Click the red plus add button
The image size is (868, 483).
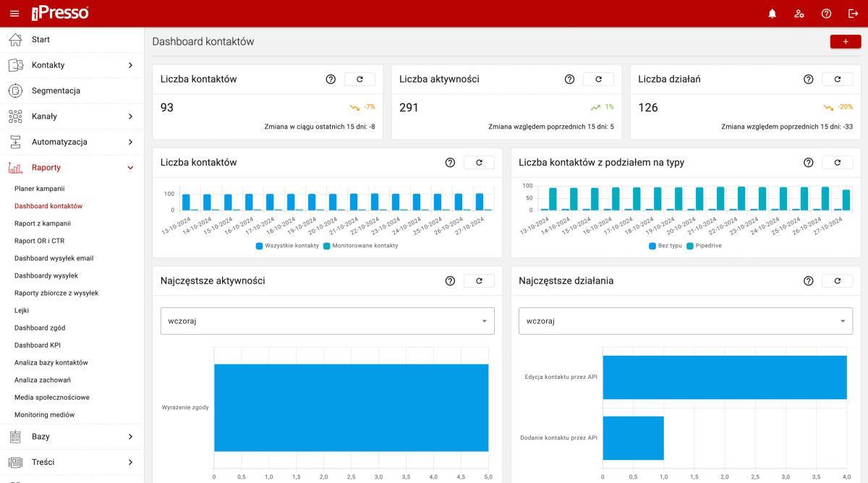point(846,42)
